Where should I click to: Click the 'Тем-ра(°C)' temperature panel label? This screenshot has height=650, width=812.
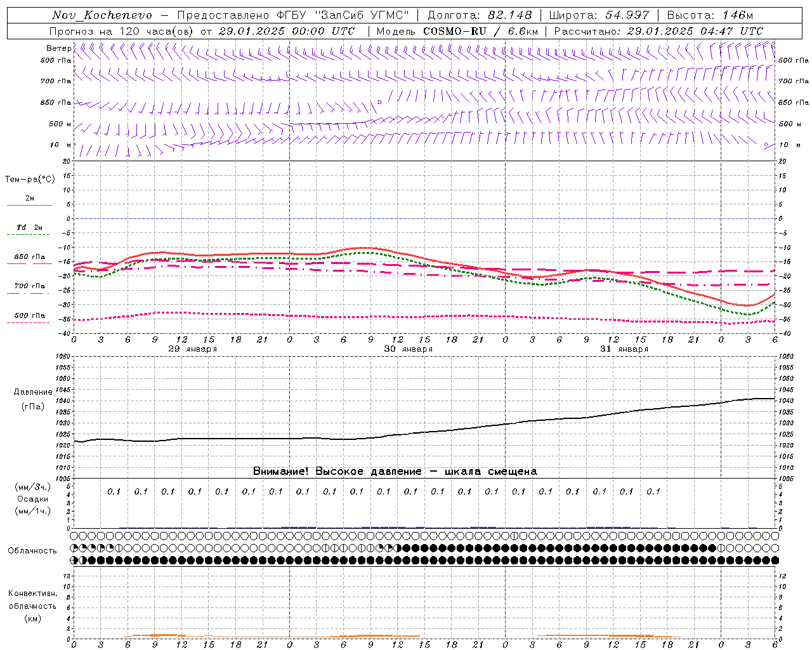(30, 180)
